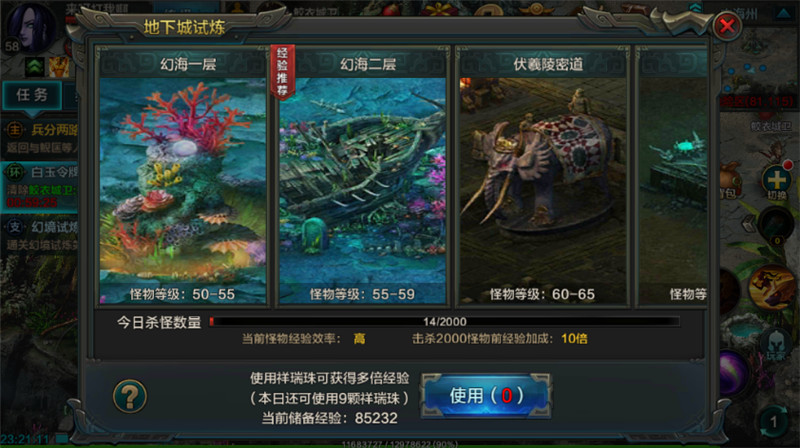This screenshot has height=448, width=800.
Task: Click the purple orb skill icon
Action: click(732, 373)
